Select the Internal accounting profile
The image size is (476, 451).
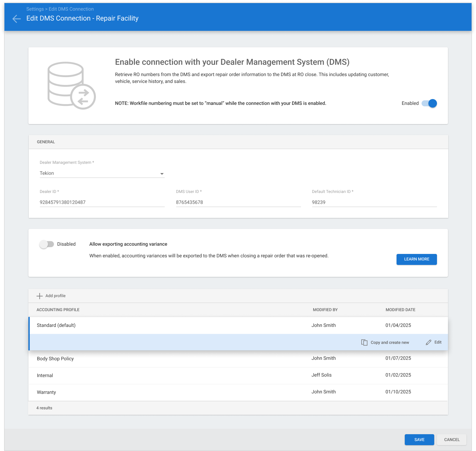[238, 375]
